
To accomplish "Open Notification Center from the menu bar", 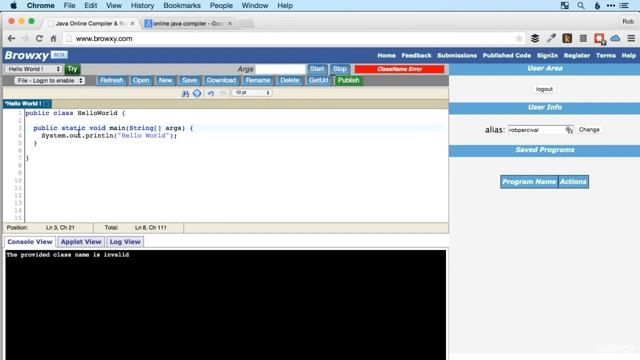I will tap(624, 6).
